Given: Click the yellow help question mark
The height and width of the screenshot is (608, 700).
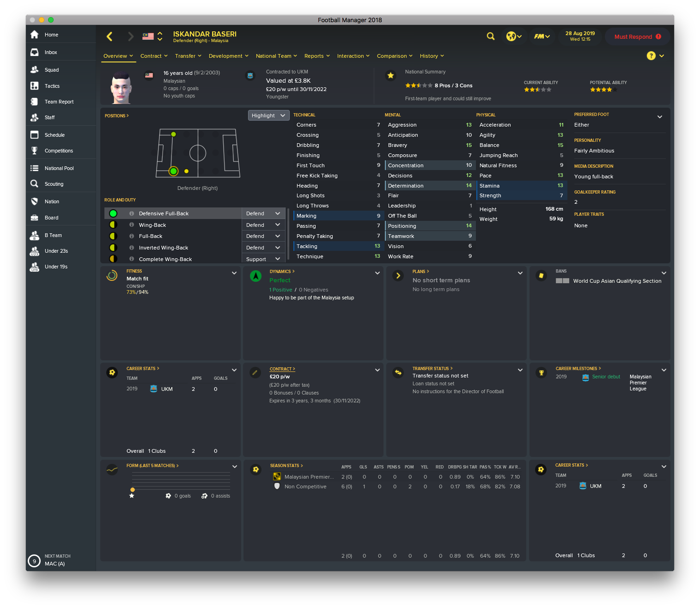Looking at the screenshot, I should pos(651,56).
